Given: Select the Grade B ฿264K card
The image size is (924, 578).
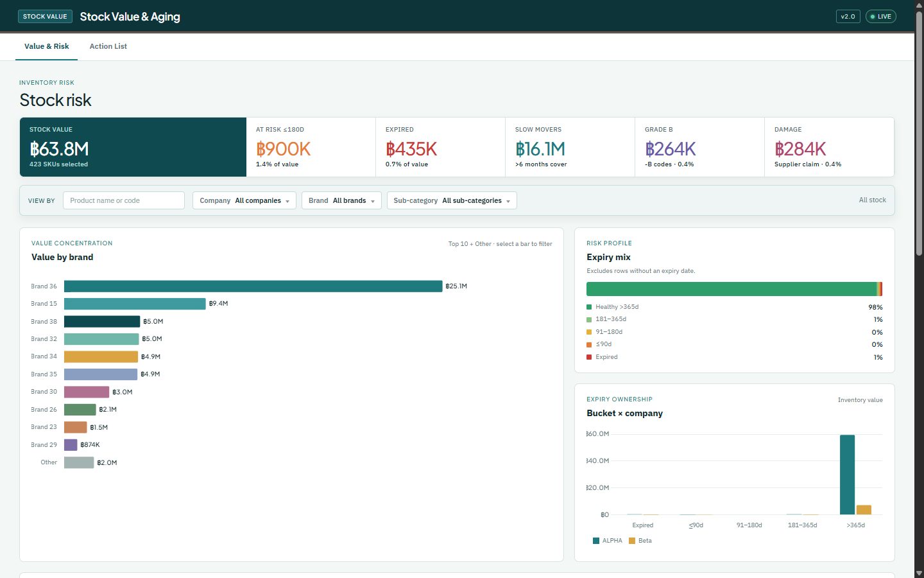Looking at the screenshot, I should point(700,147).
